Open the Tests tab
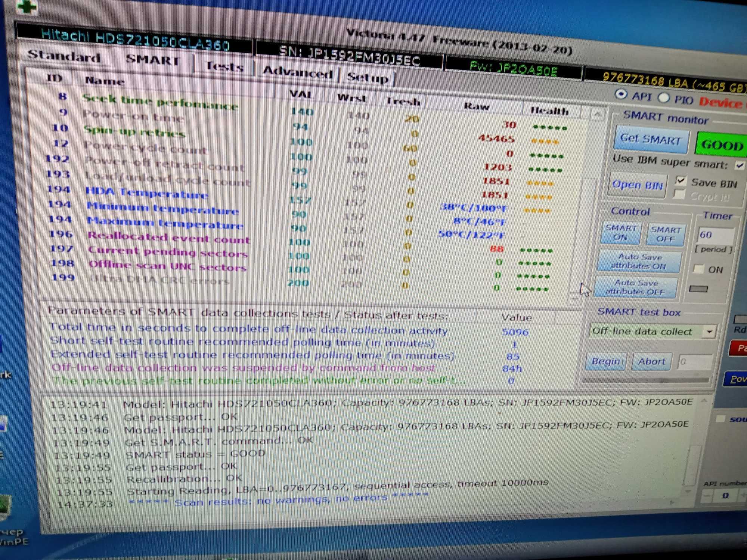747x560 pixels. [x=224, y=66]
